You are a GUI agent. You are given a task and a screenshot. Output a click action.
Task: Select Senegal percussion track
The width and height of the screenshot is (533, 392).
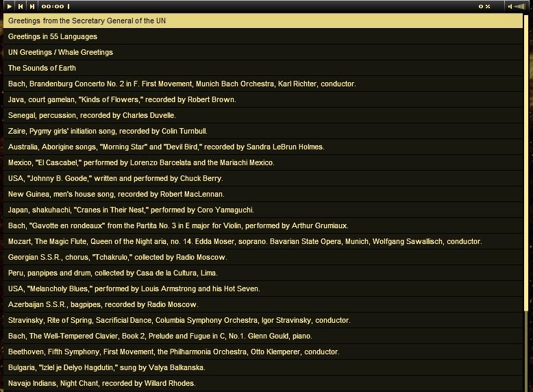263,115
